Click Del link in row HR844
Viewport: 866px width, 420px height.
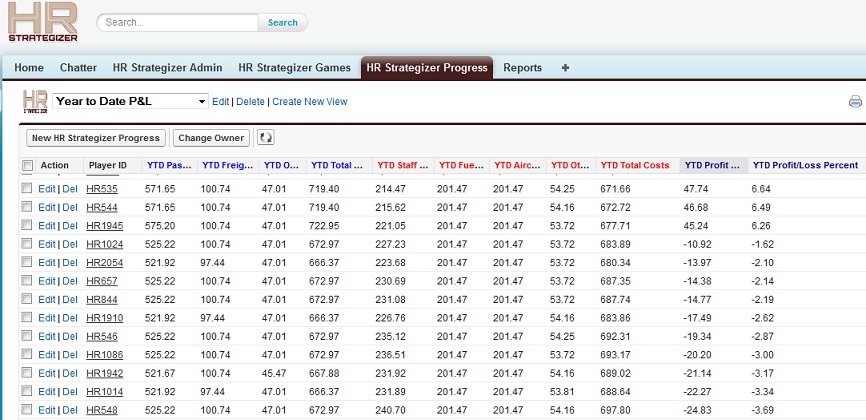tap(70, 300)
